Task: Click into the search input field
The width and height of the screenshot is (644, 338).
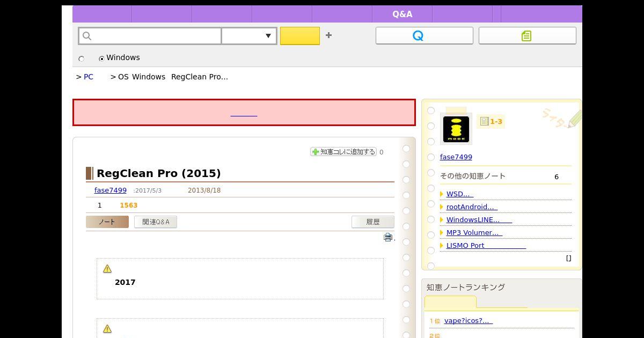Action: (x=150, y=36)
